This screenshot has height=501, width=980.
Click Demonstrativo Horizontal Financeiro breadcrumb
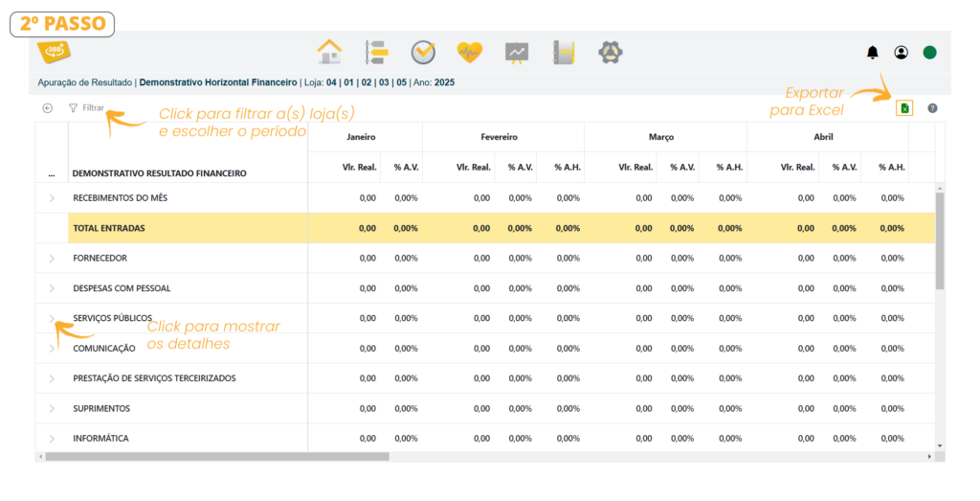click(218, 82)
